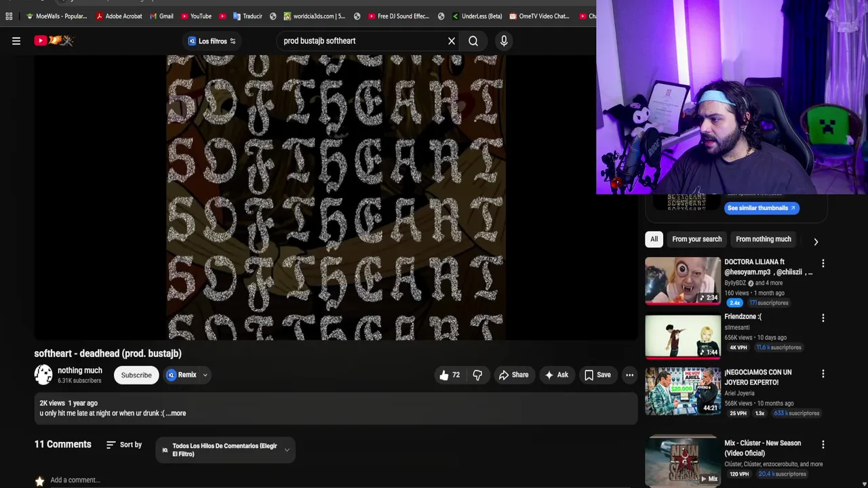This screenshot has height=488, width=868.
Task: Save the video to a playlist
Action: 597,375
